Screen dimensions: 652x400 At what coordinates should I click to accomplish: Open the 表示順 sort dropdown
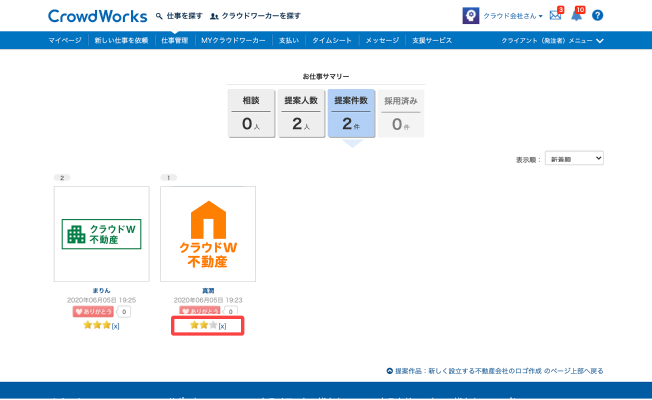pos(574,158)
